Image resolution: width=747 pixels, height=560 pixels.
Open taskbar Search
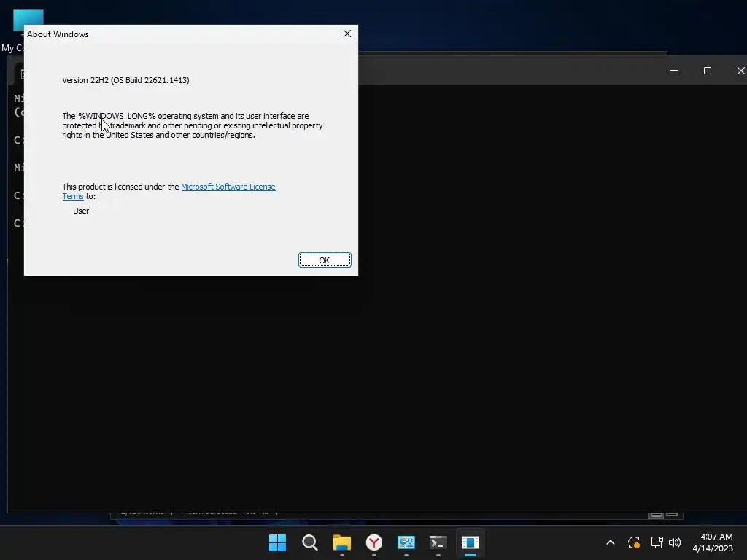(309, 542)
